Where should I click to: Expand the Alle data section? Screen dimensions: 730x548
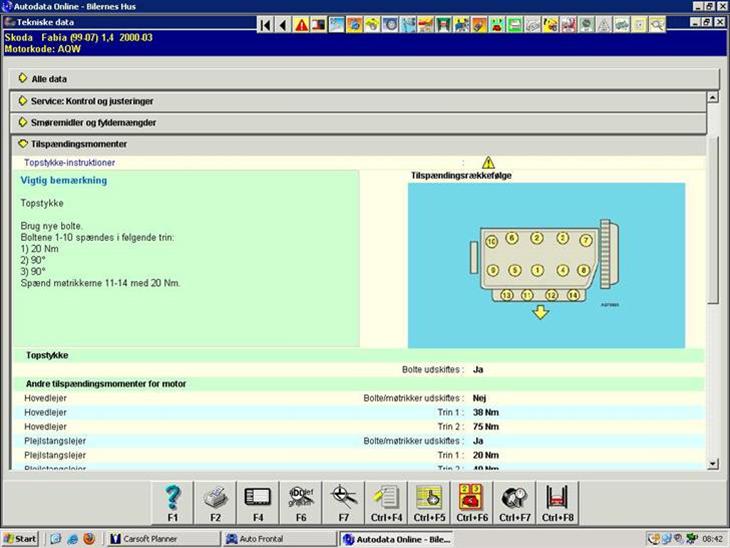(x=50, y=78)
